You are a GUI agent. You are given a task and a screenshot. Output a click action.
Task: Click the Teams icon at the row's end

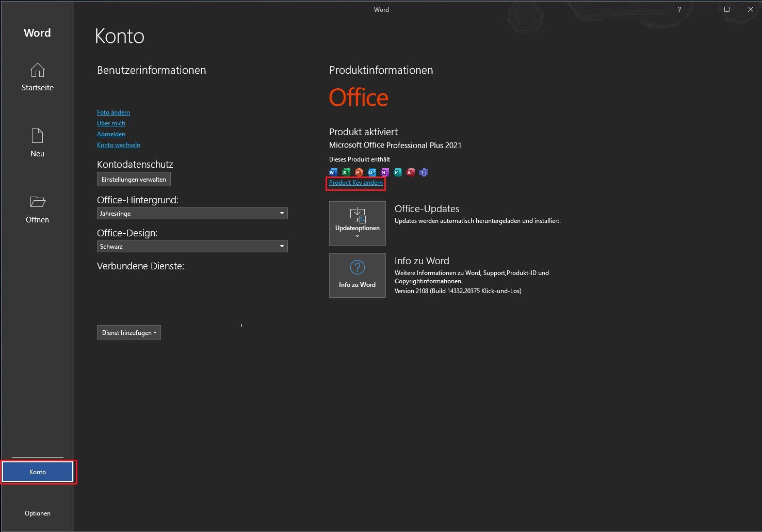point(423,172)
